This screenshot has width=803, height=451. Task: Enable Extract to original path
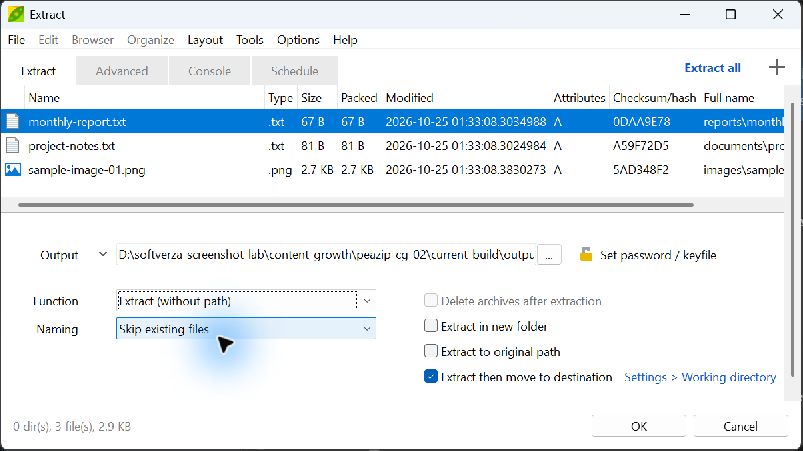coord(431,351)
